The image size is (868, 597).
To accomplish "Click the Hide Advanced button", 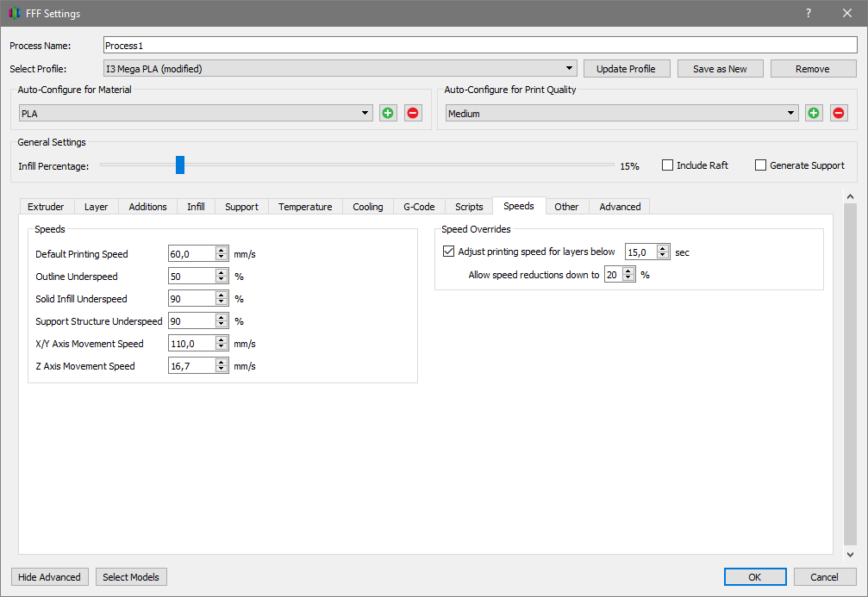I will point(49,576).
